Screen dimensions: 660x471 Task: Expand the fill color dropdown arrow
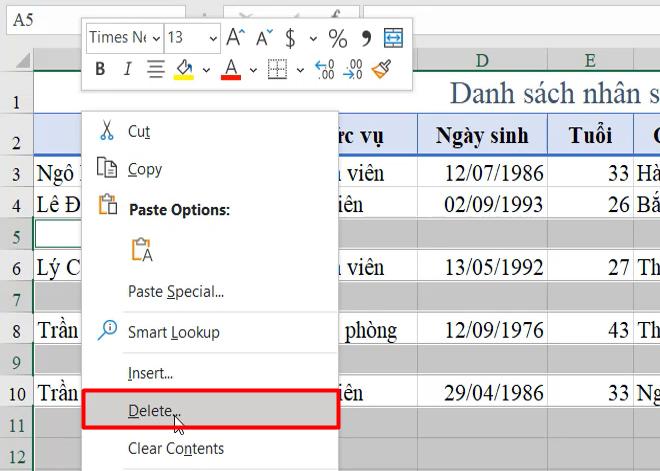tap(206, 69)
